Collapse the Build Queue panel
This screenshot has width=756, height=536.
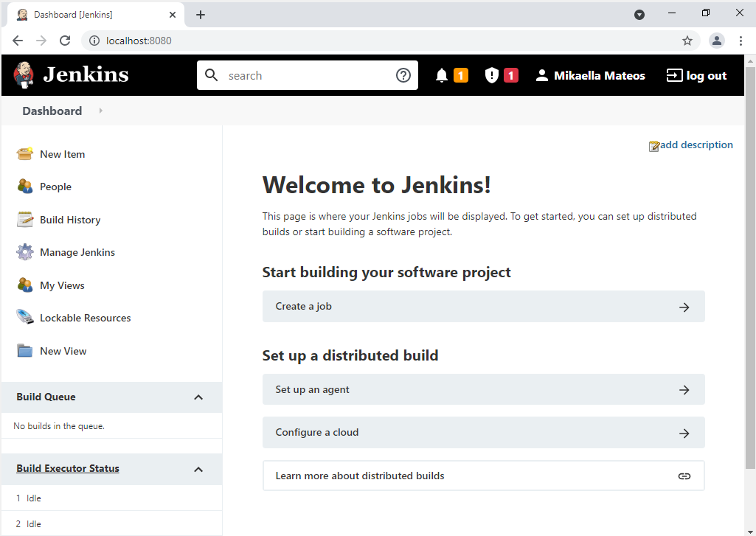(198, 397)
